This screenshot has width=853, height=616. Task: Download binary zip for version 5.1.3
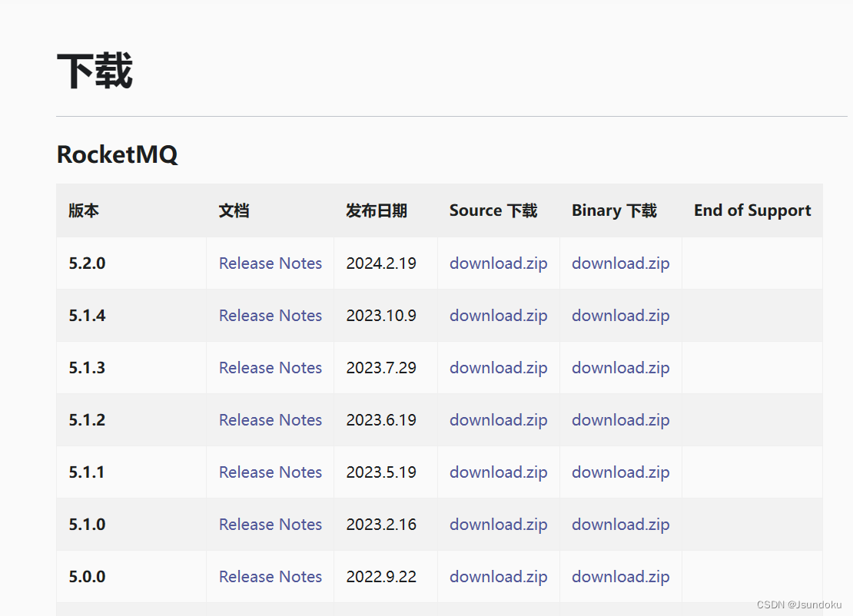click(x=621, y=368)
